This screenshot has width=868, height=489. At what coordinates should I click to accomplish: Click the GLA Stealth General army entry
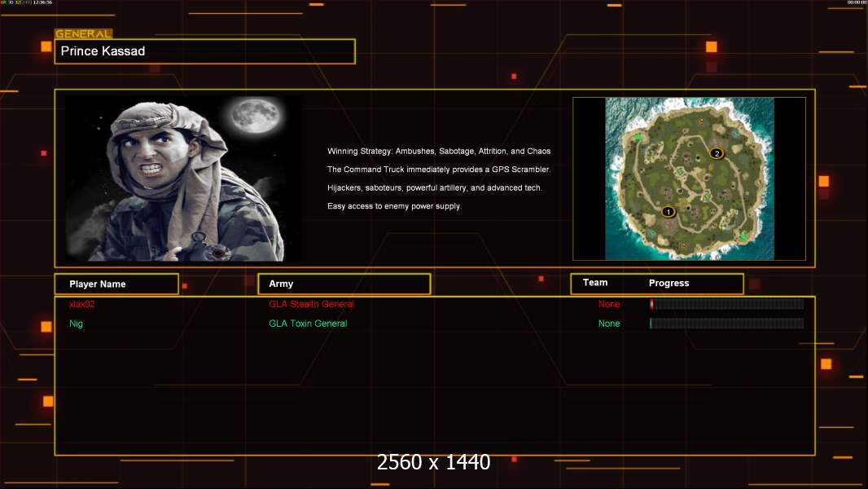tap(311, 304)
